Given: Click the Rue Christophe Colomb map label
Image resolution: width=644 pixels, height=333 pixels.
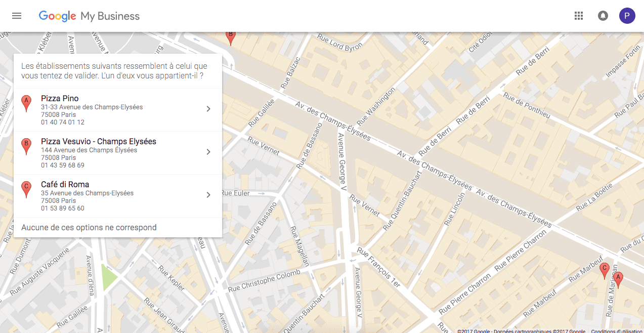Looking at the screenshot, I should (x=264, y=280).
